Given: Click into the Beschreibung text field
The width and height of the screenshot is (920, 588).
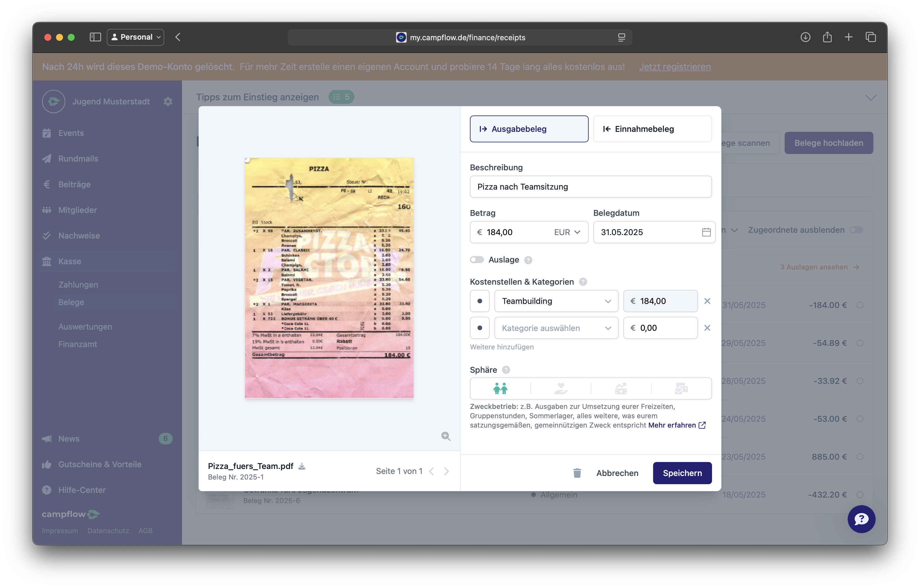Looking at the screenshot, I should coord(591,187).
